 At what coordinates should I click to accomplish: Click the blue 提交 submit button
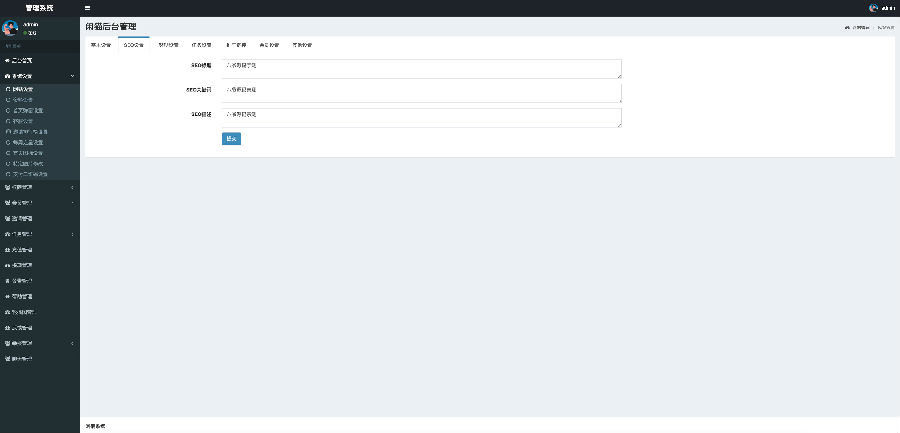231,138
